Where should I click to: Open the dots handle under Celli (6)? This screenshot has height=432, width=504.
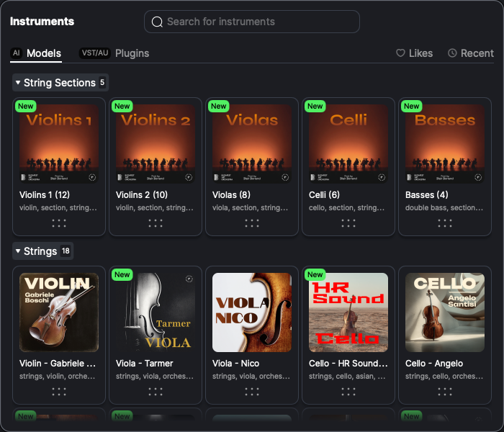[x=348, y=223]
